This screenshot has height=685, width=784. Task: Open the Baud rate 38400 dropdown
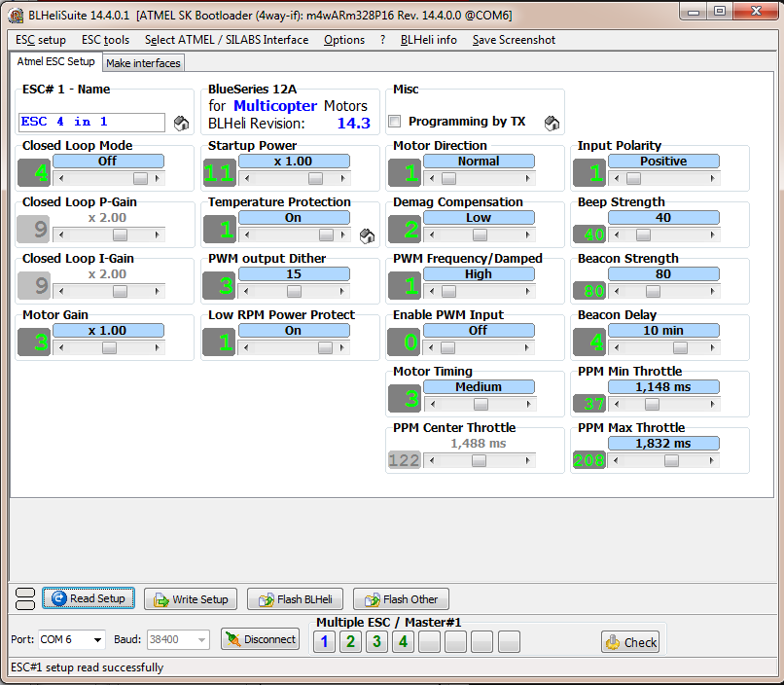click(177, 639)
